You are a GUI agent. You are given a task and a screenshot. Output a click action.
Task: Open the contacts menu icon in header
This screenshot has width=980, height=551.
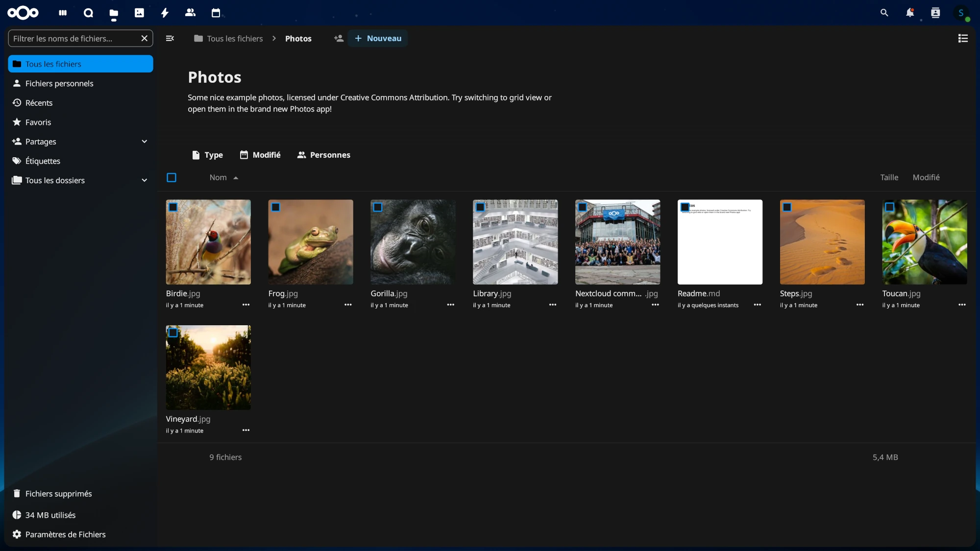pyautogui.click(x=935, y=13)
